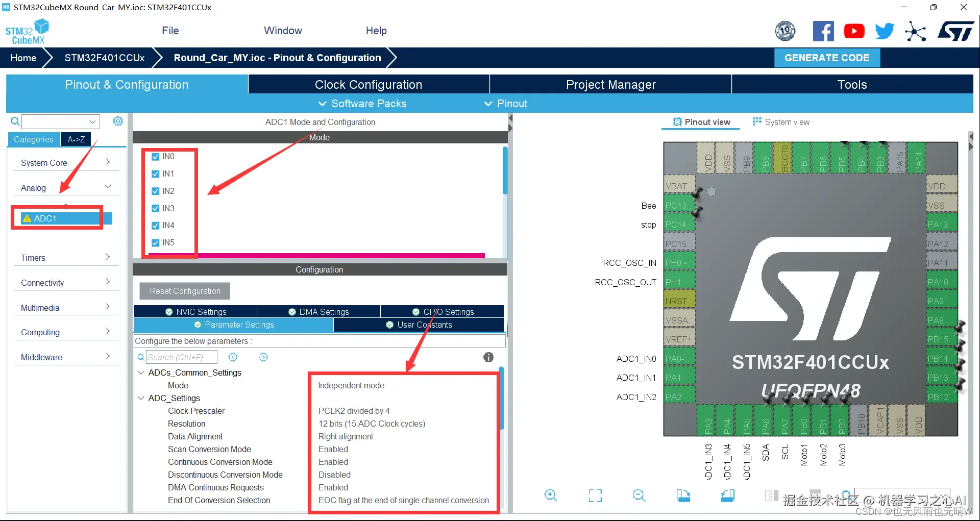980x521 pixels.
Task: Click the Mode panel vertical scrollbar
Action: click(x=505, y=171)
